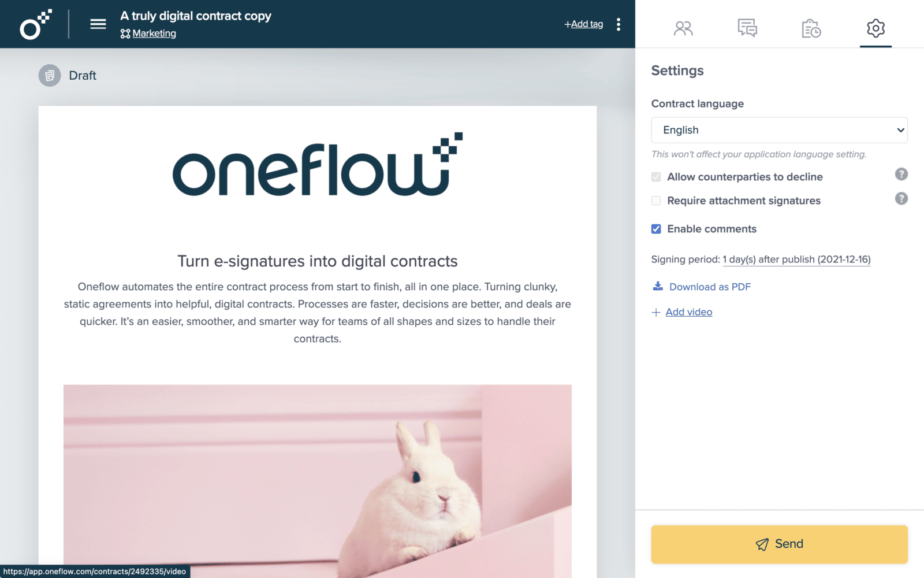Click the contract title A truly digital contract copy
924x578 pixels.
coord(196,16)
